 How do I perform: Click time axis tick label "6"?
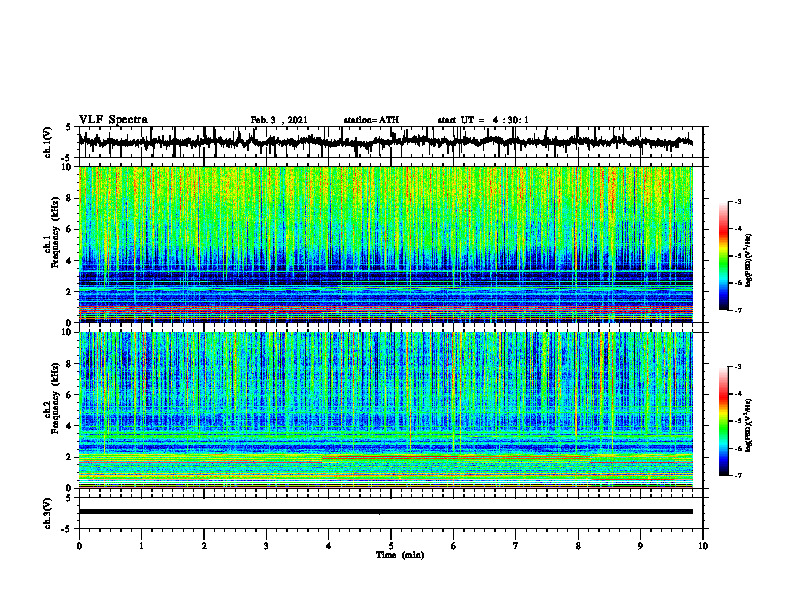(x=454, y=546)
